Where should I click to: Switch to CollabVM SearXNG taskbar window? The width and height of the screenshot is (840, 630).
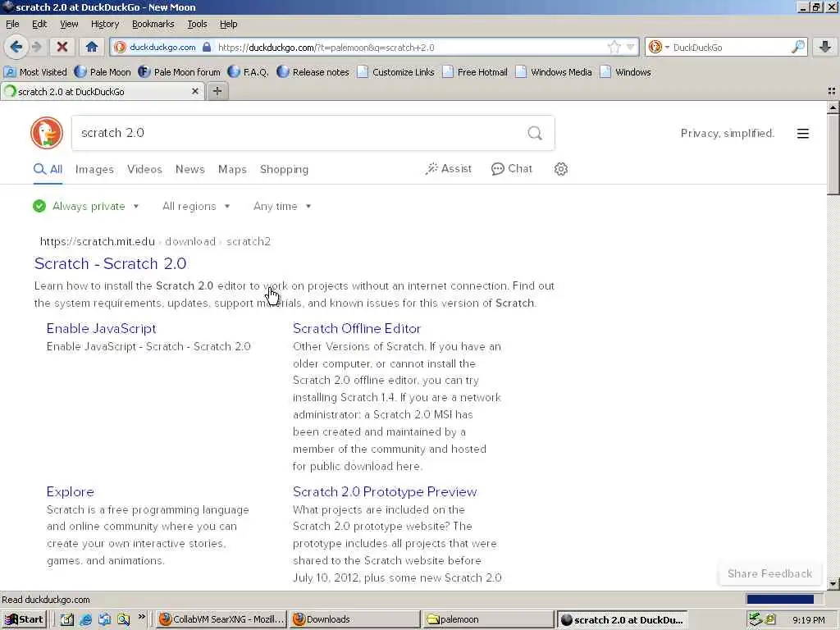(x=221, y=619)
